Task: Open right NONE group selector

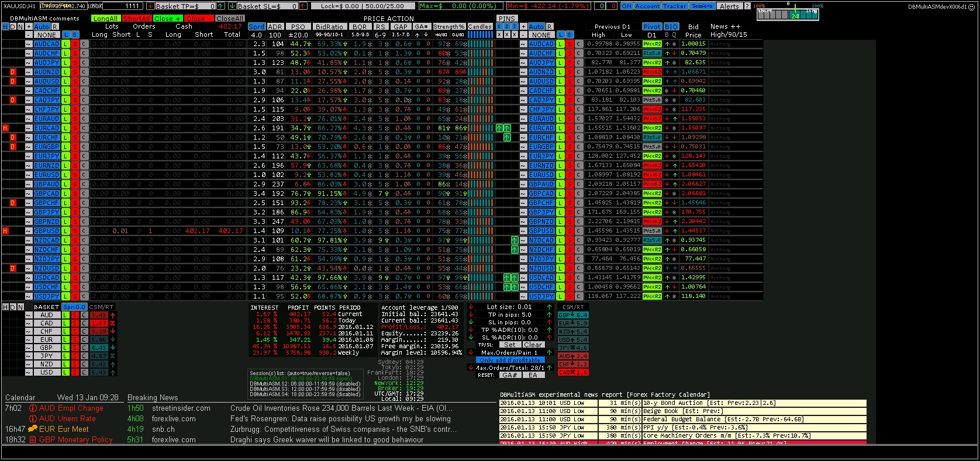Action: pos(541,34)
